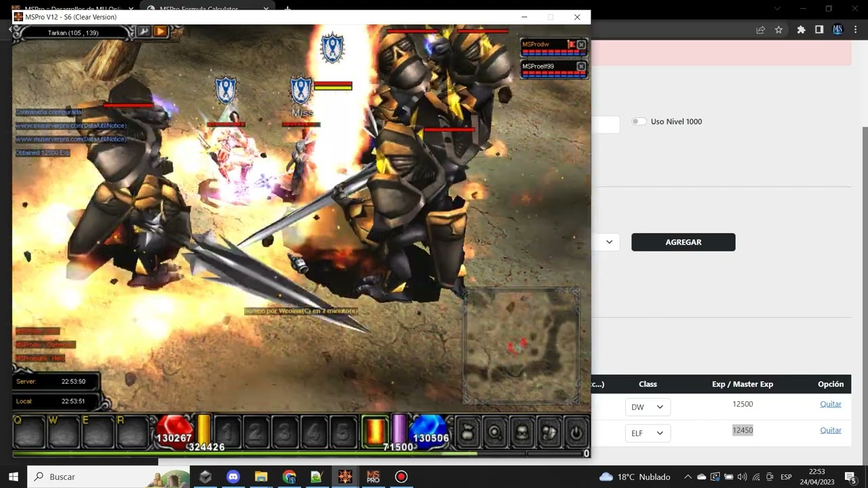This screenshot has height=488, width=868.
Task: Click the yellow SD gauge bar
Action: 203,428
